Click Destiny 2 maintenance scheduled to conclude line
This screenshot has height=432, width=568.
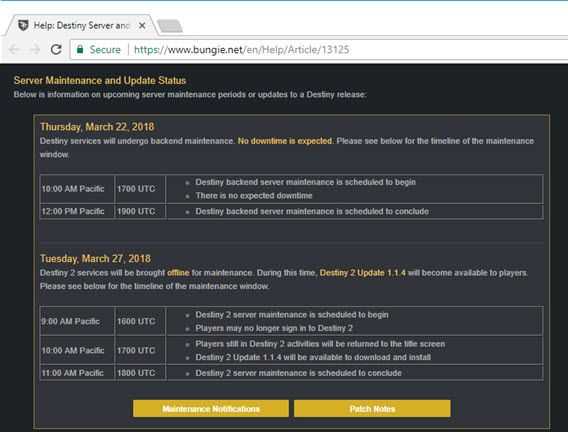(299, 373)
